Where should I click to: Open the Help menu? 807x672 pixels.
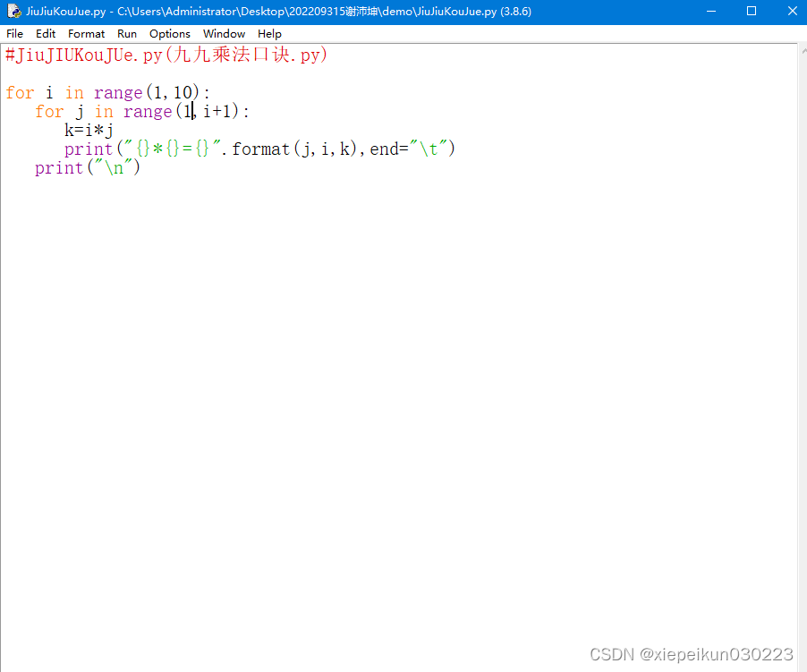click(269, 34)
